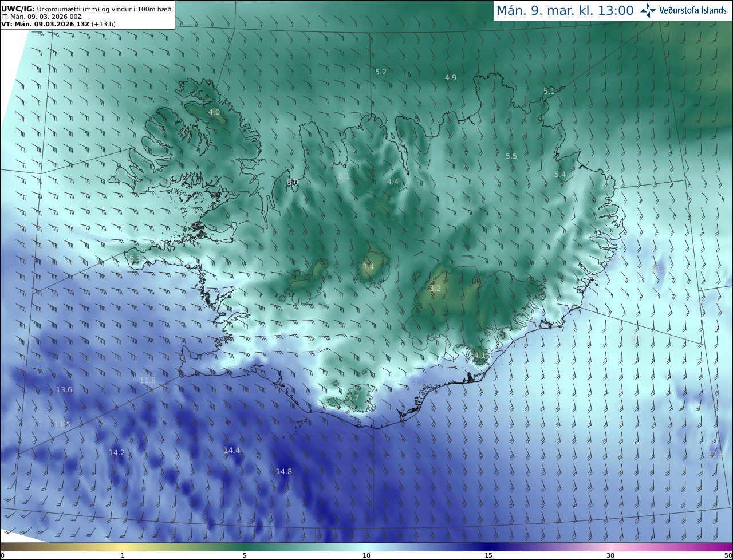Click the 8.1 value on the map

(344, 176)
